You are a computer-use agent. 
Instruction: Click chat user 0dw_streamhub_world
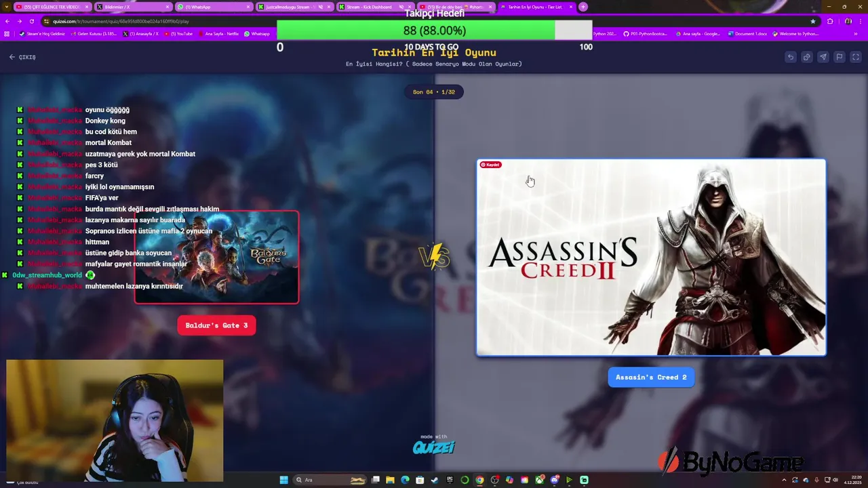tap(47, 275)
